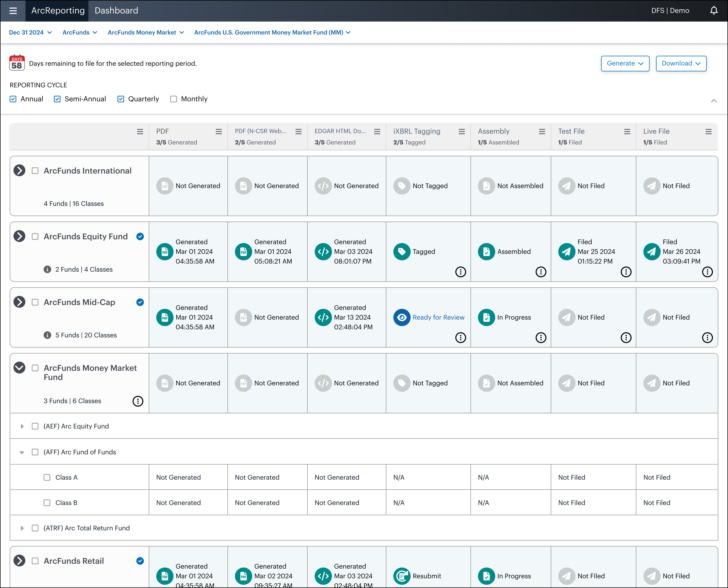728x588 pixels.
Task: Open the Assembly column menu icon
Action: pyautogui.click(x=542, y=132)
